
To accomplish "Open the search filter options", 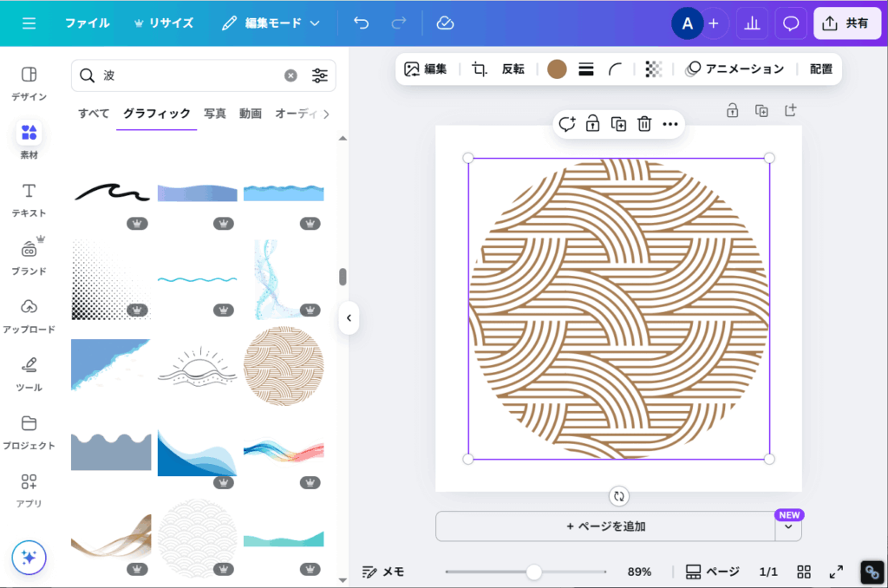I will [x=320, y=75].
